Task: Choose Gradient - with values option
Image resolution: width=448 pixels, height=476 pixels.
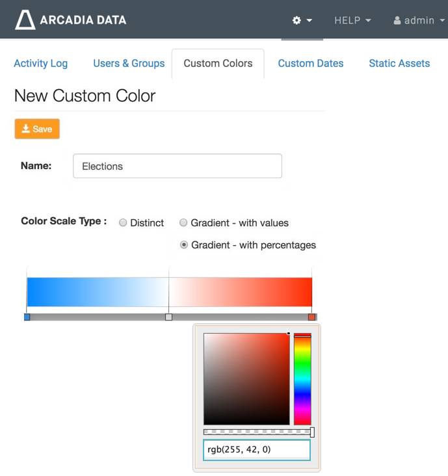Action: point(184,223)
